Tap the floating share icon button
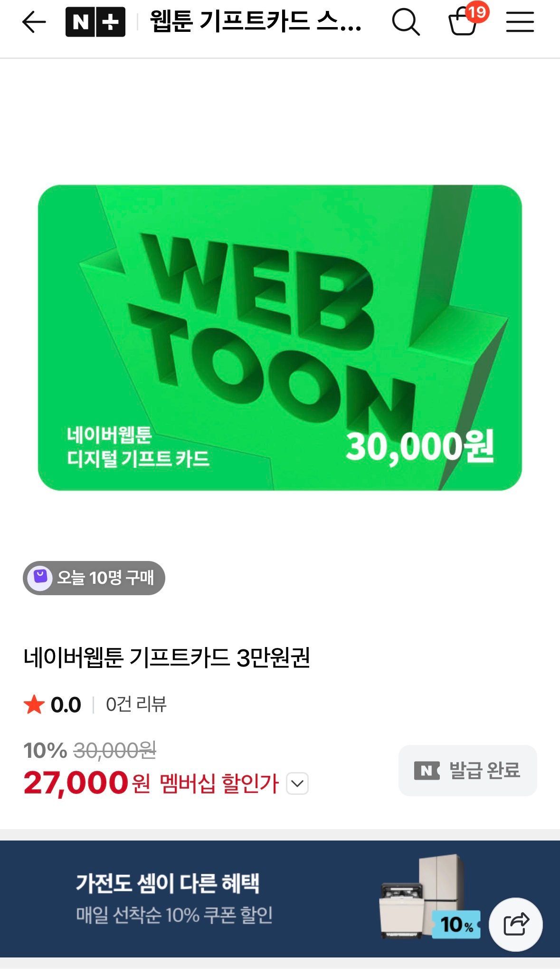Image resolution: width=560 pixels, height=976 pixels. (x=516, y=924)
